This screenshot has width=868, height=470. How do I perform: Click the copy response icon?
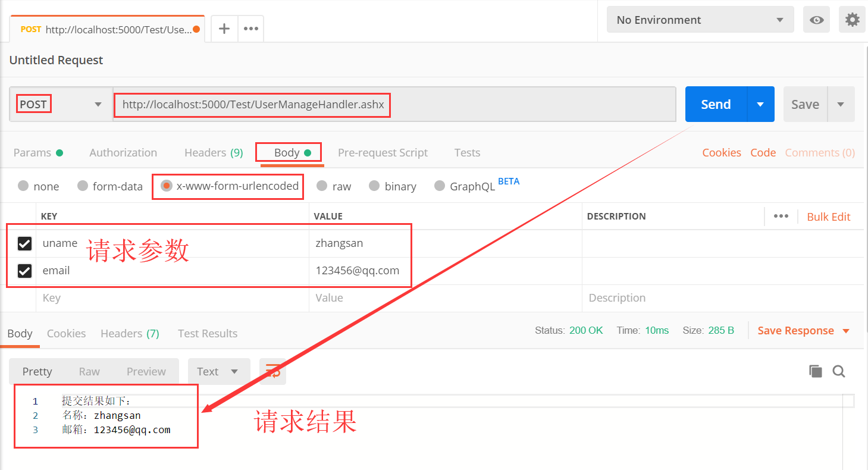(815, 371)
